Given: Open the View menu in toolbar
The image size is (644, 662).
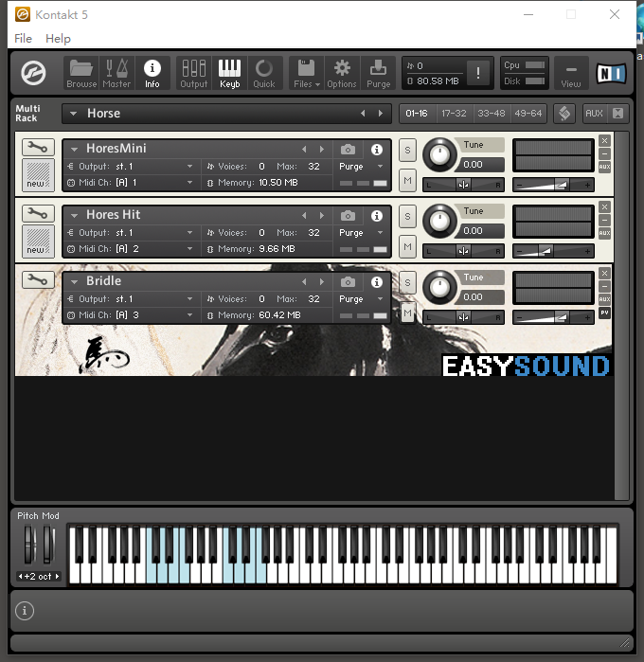Looking at the screenshot, I should [x=571, y=73].
